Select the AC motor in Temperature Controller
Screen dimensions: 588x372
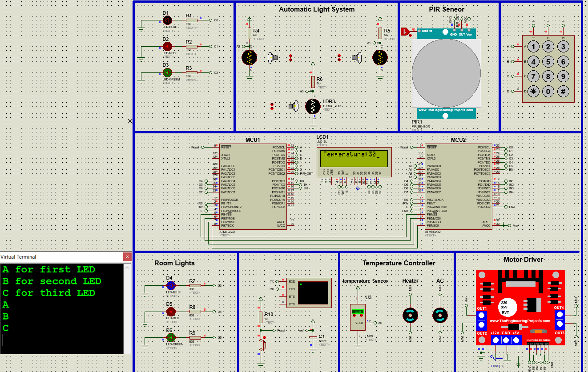[440, 315]
